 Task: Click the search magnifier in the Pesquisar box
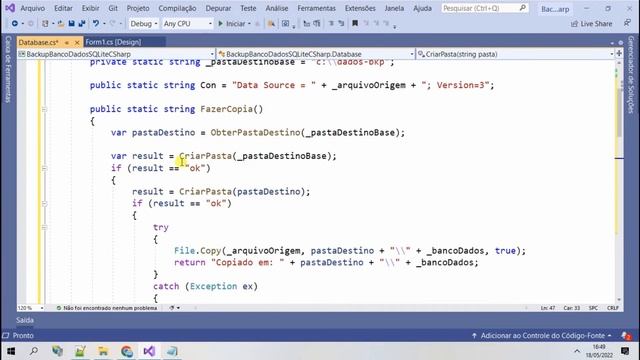pos(522,8)
